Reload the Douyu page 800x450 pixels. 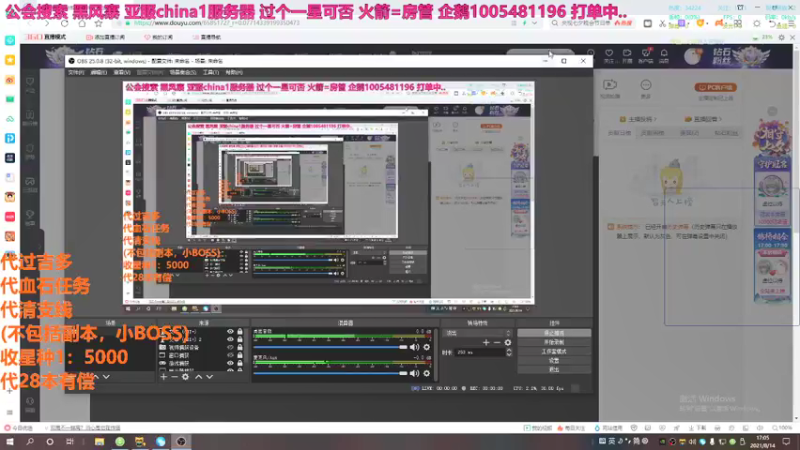[x=64, y=23]
